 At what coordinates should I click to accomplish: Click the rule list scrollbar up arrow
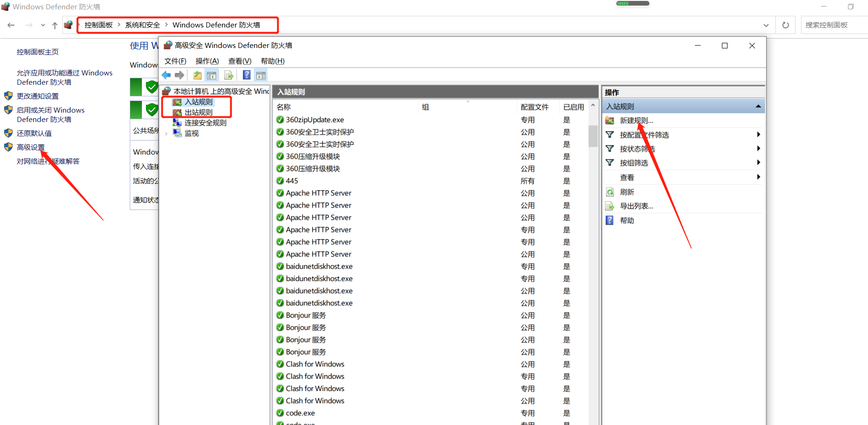[593, 106]
